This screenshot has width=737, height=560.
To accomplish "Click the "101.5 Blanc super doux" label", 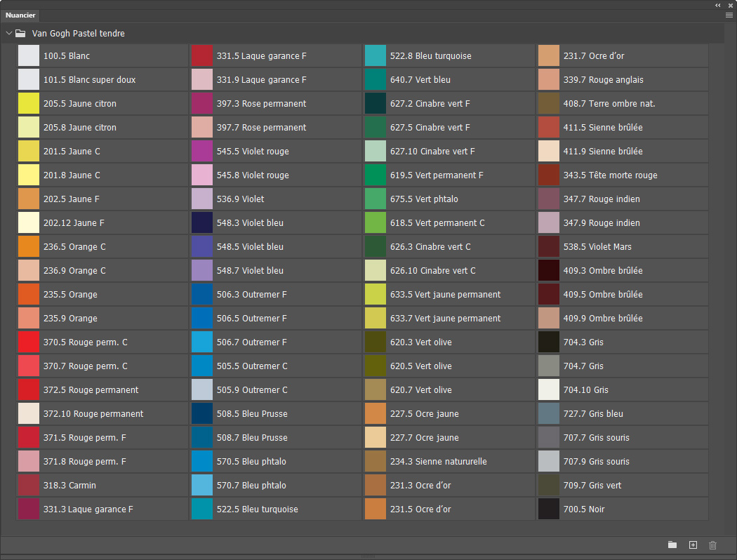I will (x=89, y=80).
